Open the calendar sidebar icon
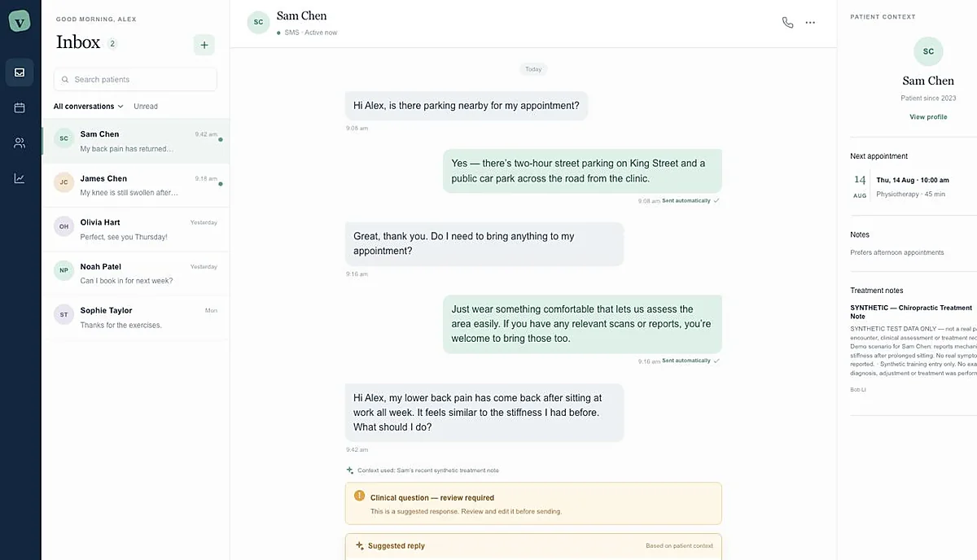 pyautogui.click(x=20, y=107)
